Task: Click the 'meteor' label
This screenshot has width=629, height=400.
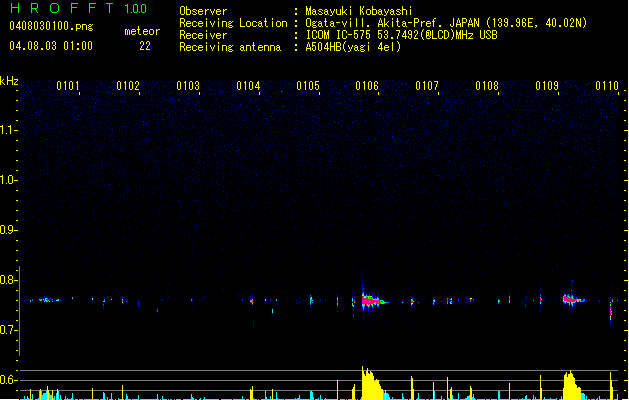Action: click(x=142, y=31)
